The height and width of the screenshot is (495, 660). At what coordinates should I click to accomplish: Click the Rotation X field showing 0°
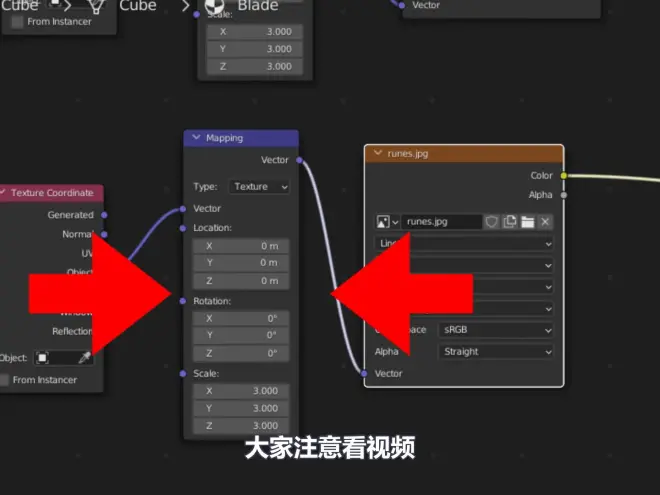click(241, 319)
